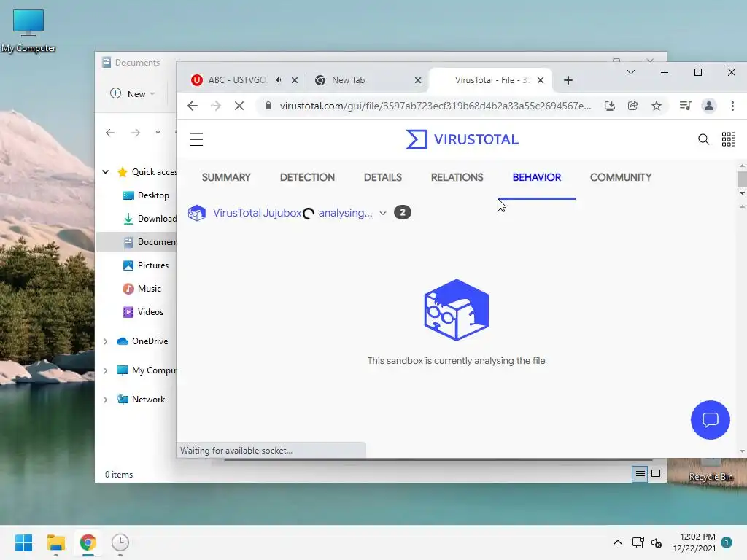Open the taskbar date and time
Screen dimensions: 747x560
[x=694, y=542]
